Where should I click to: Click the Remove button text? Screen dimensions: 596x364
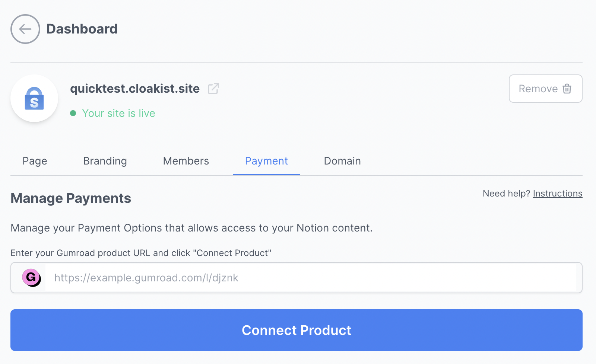coord(538,89)
